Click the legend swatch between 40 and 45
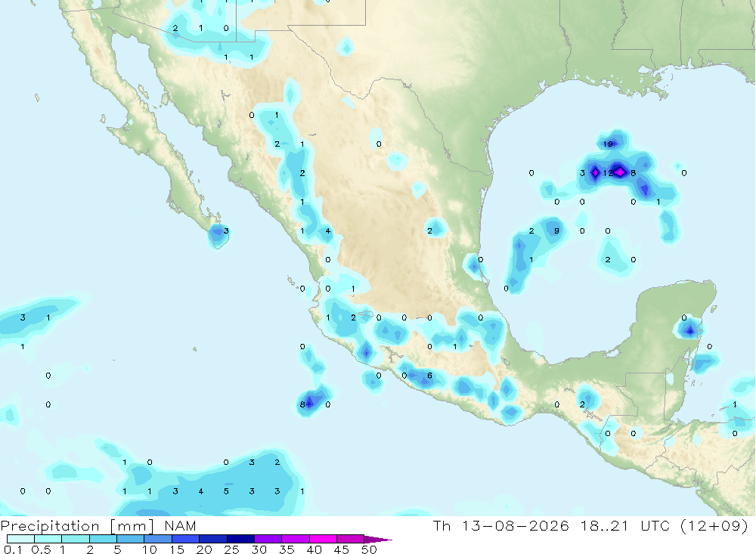Image resolution: width=756 pixels, height=554 pixels. [x=323, y=539]
